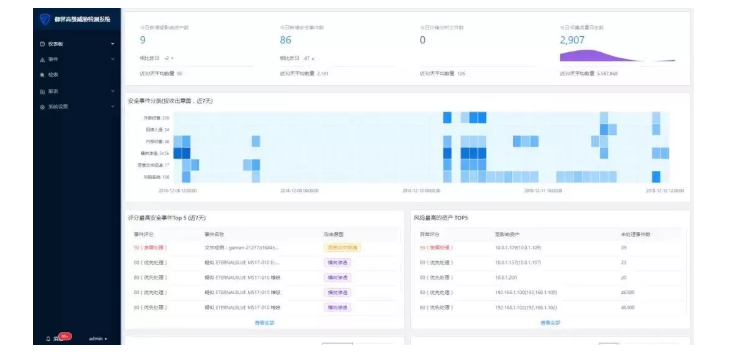
Task: Click unprocessed events count 20
Action: 623,278
